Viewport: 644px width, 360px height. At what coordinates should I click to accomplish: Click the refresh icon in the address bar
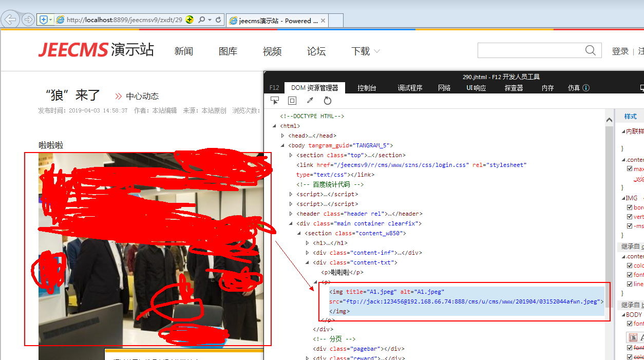(x=218, y=20)
